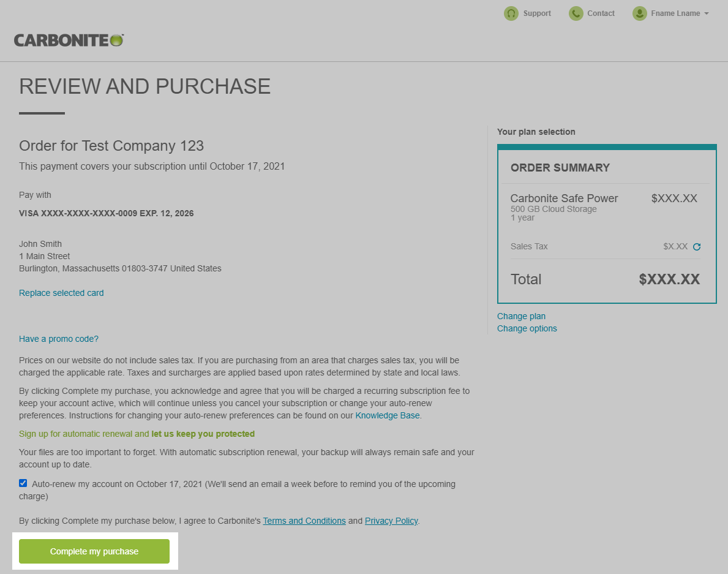
Task: Click the 'Change options' link
Action: 527,328
